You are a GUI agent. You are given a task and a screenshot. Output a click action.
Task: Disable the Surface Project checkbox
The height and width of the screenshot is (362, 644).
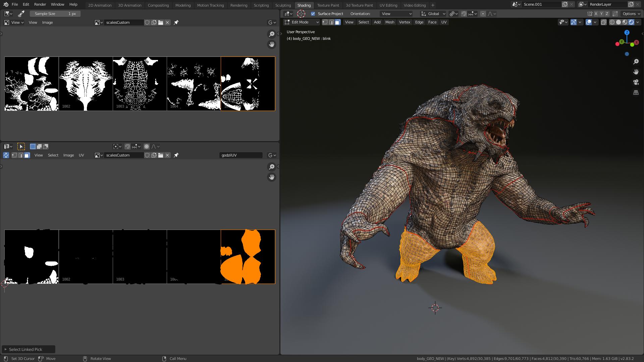click(x=313, y=14)
